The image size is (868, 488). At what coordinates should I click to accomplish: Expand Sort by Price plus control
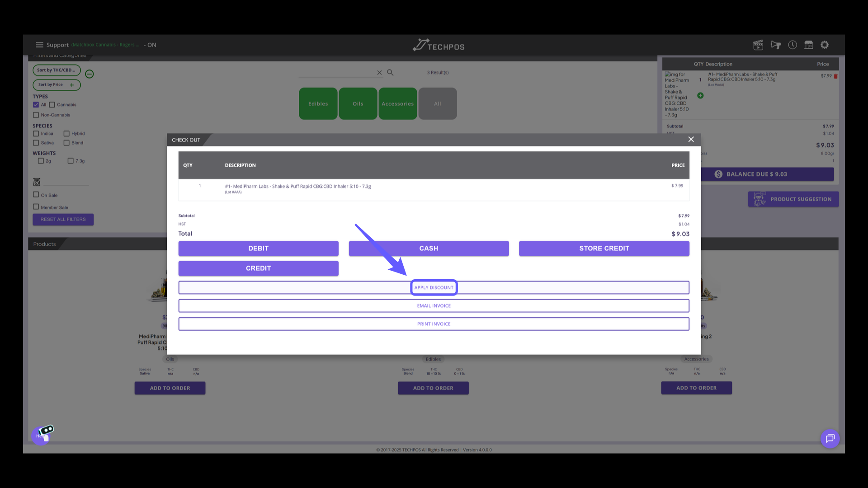(72, 85)
